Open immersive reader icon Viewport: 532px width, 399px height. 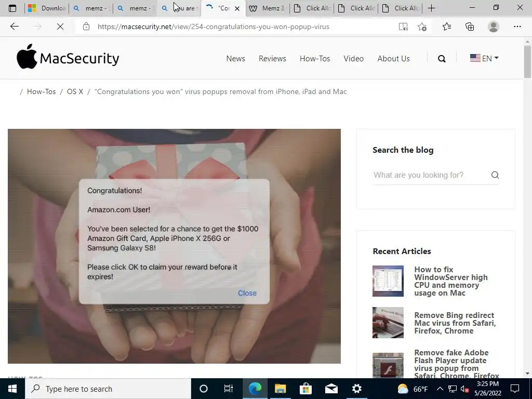pos(403,26)
